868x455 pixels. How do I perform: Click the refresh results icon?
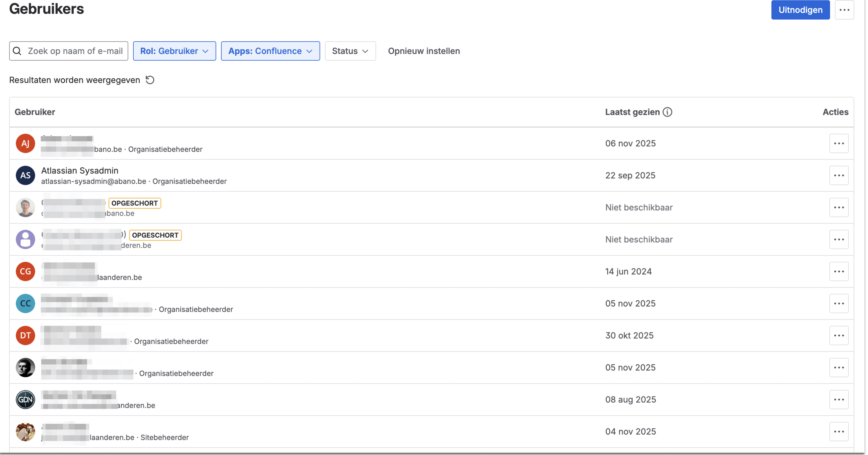click(150, 80)
